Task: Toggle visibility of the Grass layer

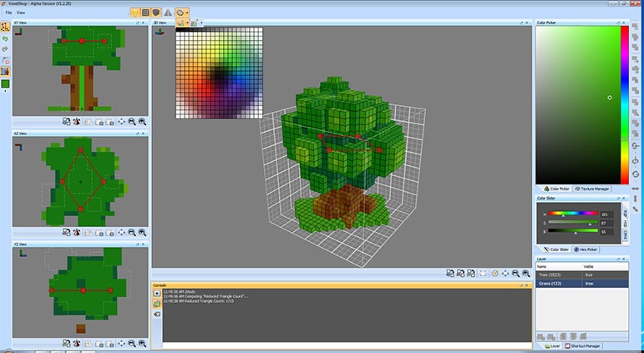Action: pyautogui.click(x=589, y=284)
